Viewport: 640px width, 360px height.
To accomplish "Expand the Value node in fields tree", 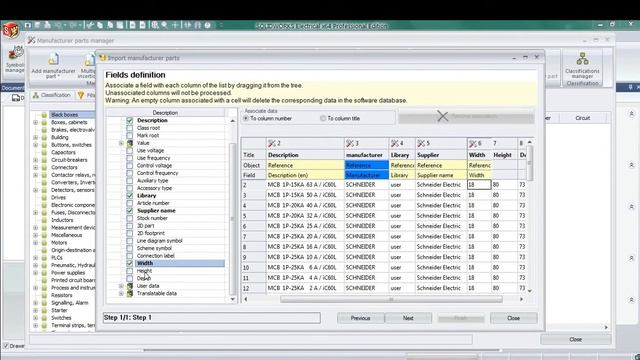I will [x=121, y=143].
